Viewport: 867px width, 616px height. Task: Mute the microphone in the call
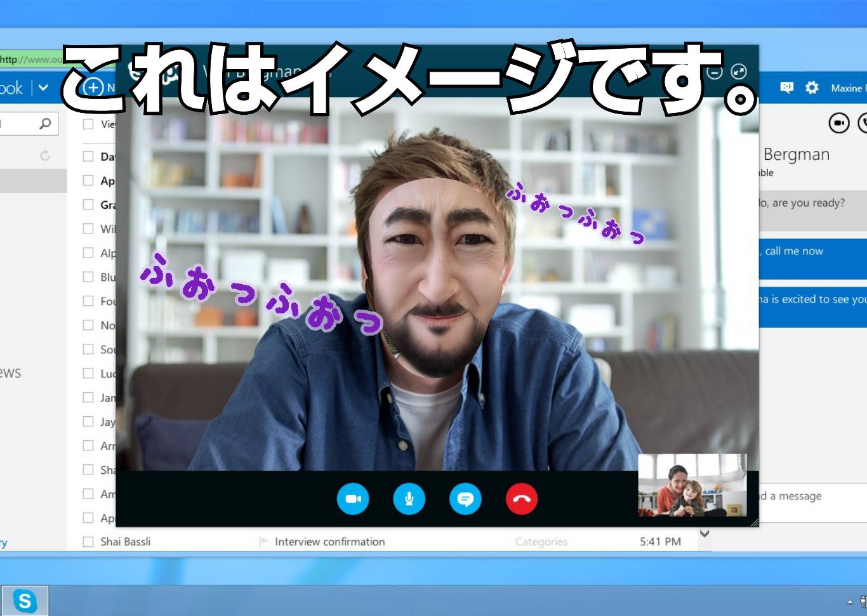(409, 499)
